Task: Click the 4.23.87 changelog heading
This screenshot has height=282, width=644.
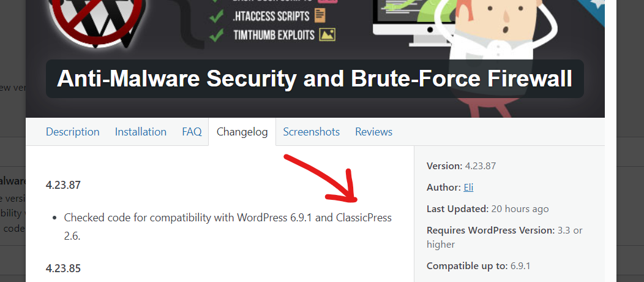Action: click(x=63, y=184)
